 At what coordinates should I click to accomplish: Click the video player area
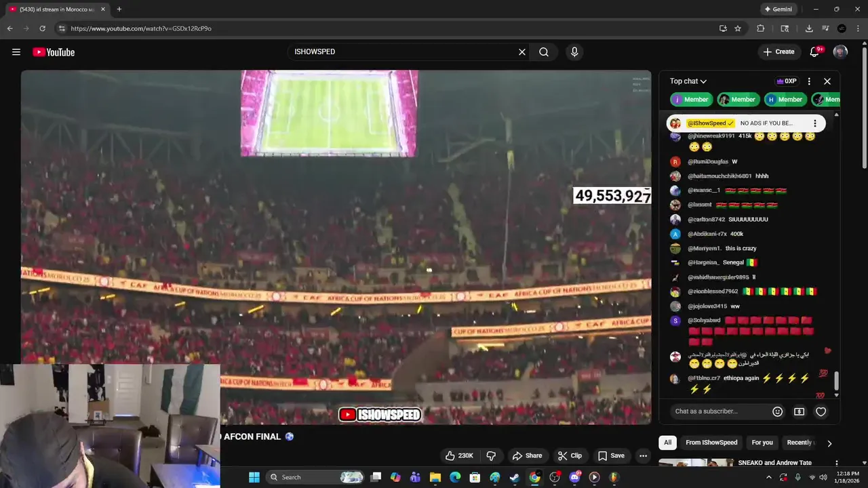pos(336,247)
